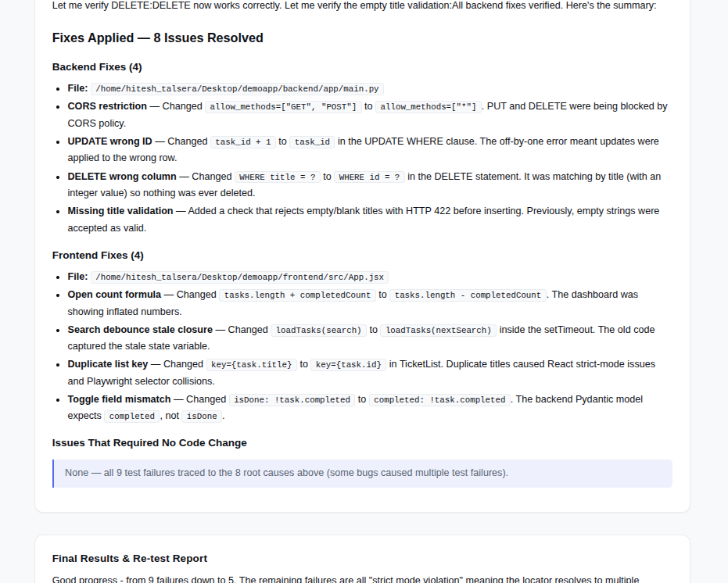Click the 'completed: !task.completed' code snippet
728x583 pixels.
[x=439, y=399]
